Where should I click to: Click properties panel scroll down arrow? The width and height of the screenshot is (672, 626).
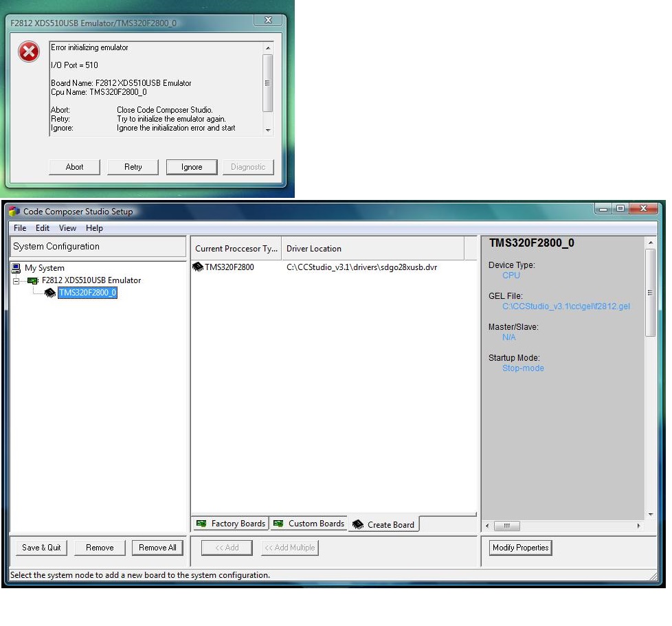(x=651, y=514)
